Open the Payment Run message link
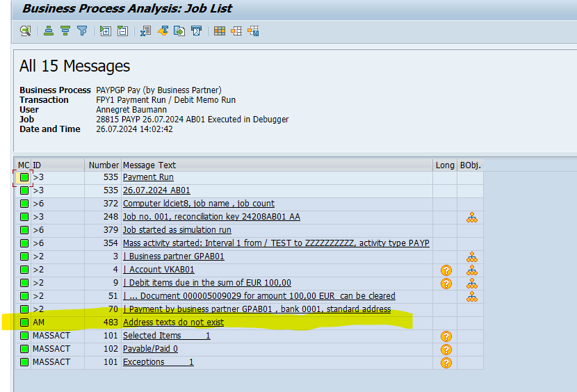 (x=148, y=177)
